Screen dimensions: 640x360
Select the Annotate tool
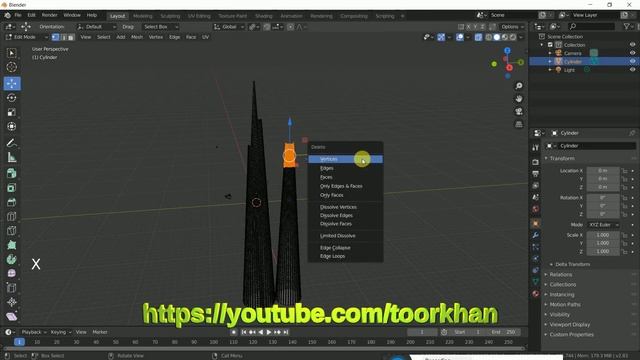12,143
